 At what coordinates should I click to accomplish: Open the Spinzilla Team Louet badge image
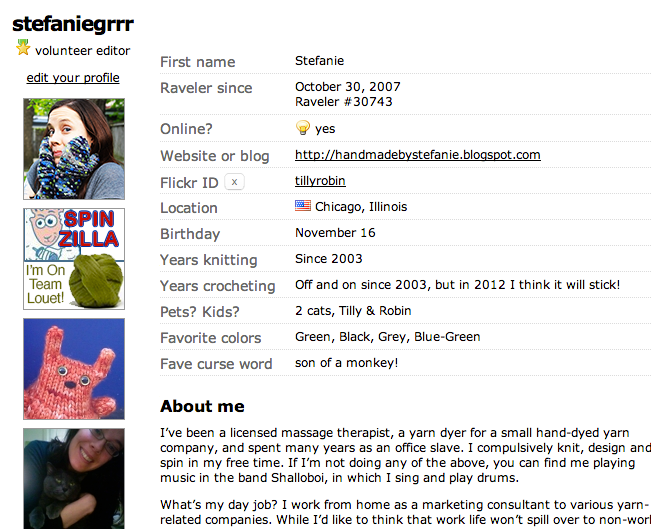click(74, 259)
